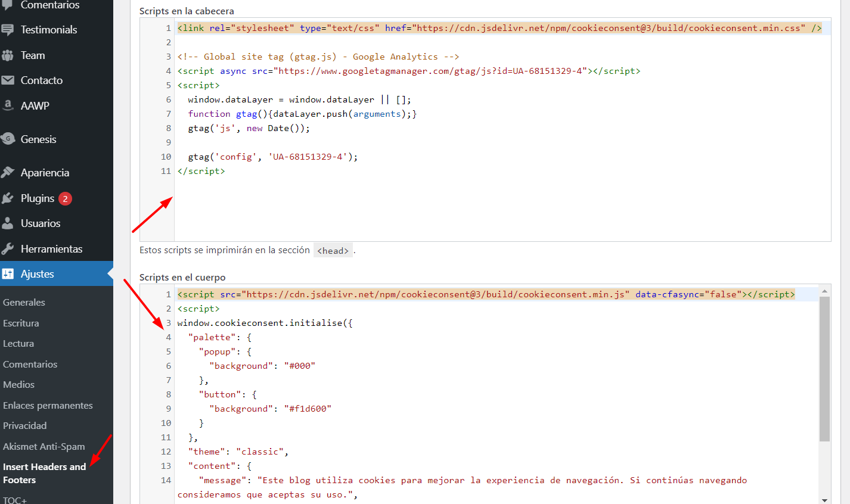The height and width of the screenshot is (504, 850).
Task: Go to Lectura settings
Action: tap(18, 344)
